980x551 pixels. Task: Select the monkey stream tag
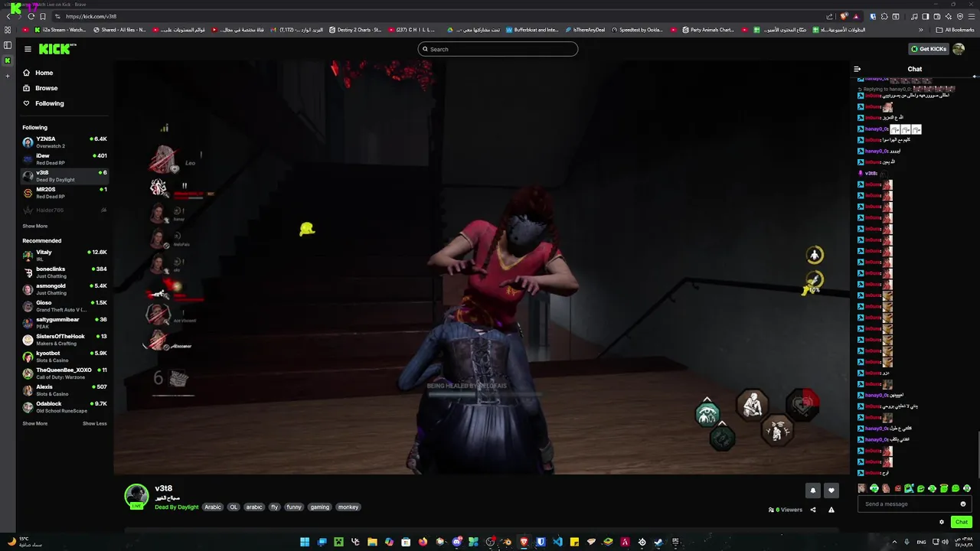(348, 507)
